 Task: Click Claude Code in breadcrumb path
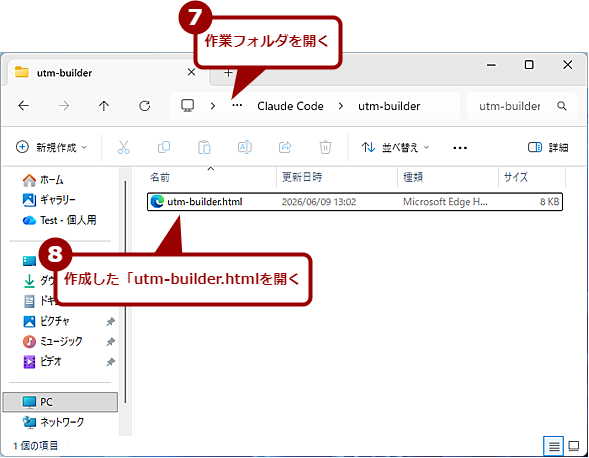pos(290,106)
